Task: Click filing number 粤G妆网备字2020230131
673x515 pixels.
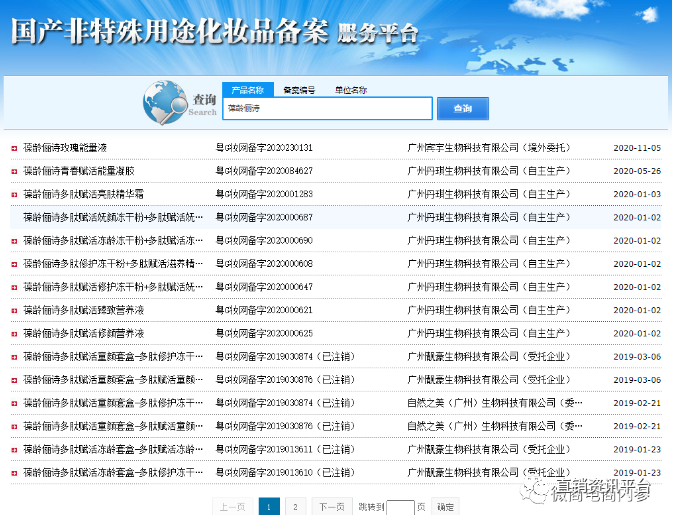Action: 264,148
